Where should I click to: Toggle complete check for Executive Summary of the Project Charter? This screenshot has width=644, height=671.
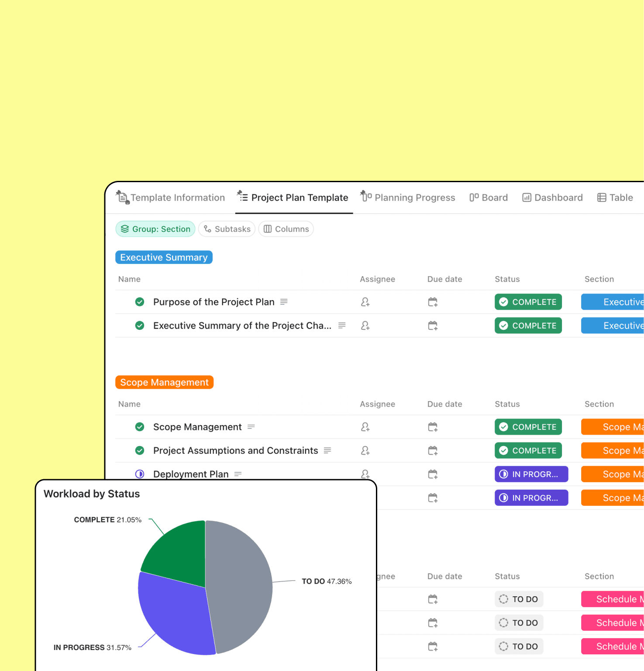140,325
